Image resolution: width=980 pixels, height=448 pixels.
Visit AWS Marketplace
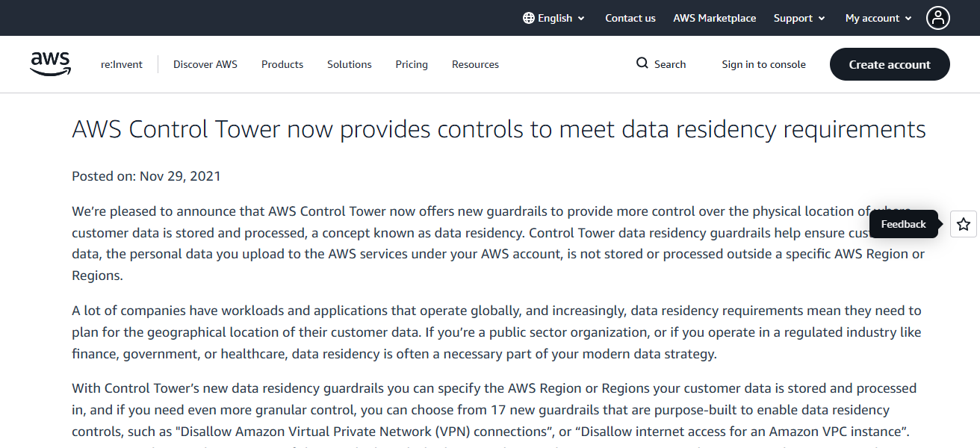(x=714, y=17)
